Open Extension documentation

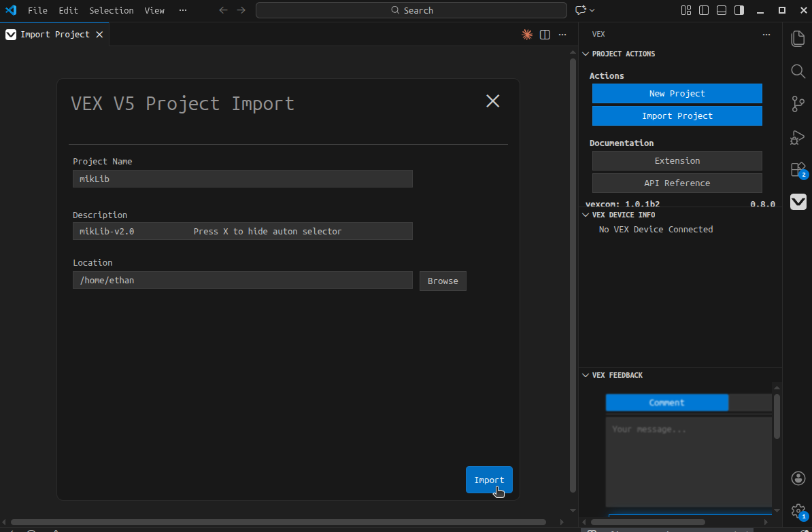677,161
